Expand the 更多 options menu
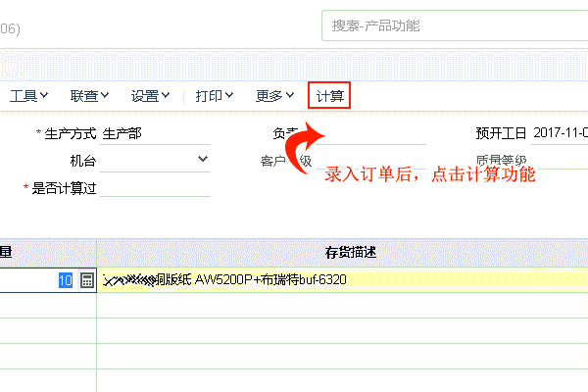Screen dimensions: 588x392 (274, 95)
